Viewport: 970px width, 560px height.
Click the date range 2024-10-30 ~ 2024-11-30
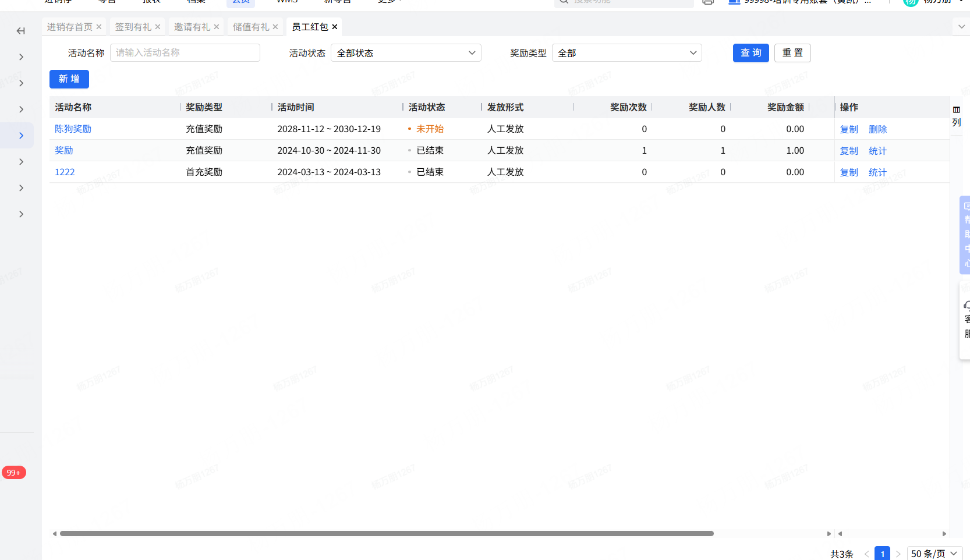click(x=329, y=151)
